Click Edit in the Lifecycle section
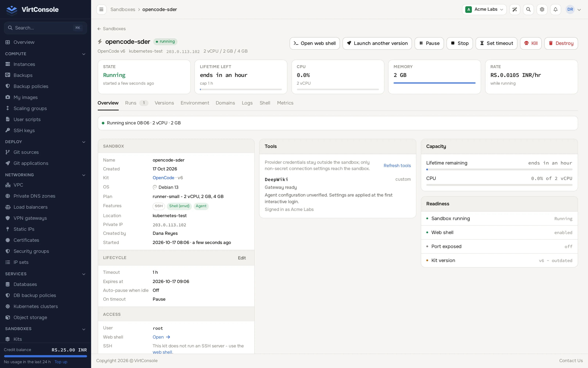588x368 pixels. [x=242, y=258]
